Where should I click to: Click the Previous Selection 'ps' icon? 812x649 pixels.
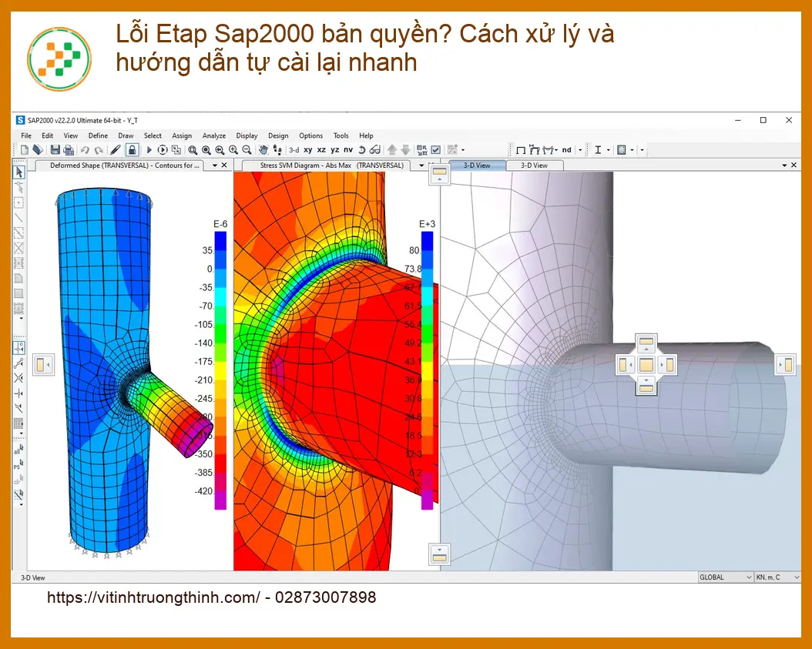pos(18,464)
